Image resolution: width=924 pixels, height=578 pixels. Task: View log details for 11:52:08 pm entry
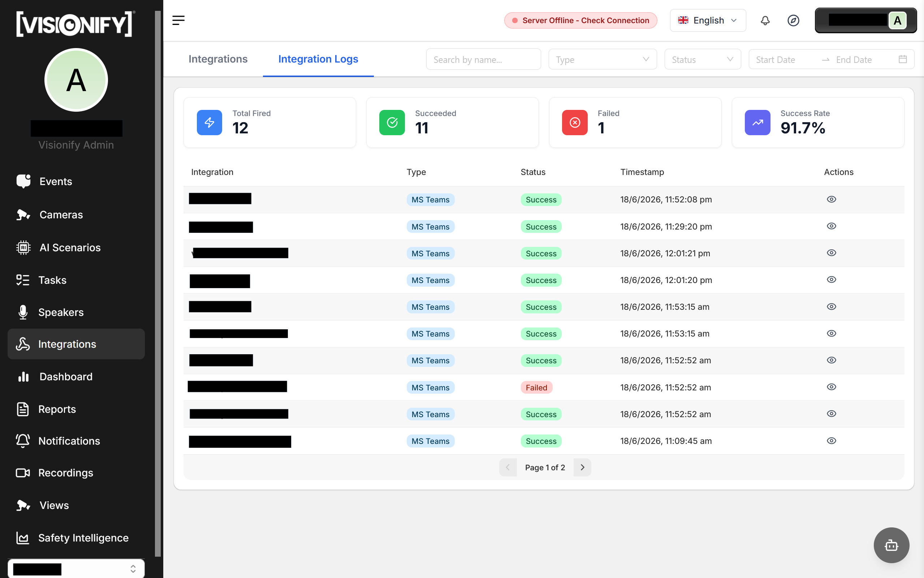coord(831,199)
